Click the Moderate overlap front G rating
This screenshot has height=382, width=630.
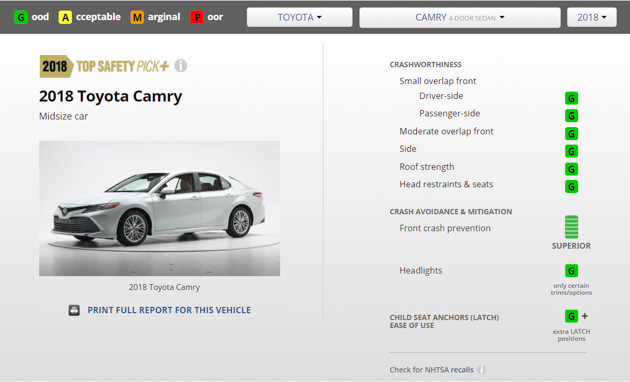tap(571, 133)
